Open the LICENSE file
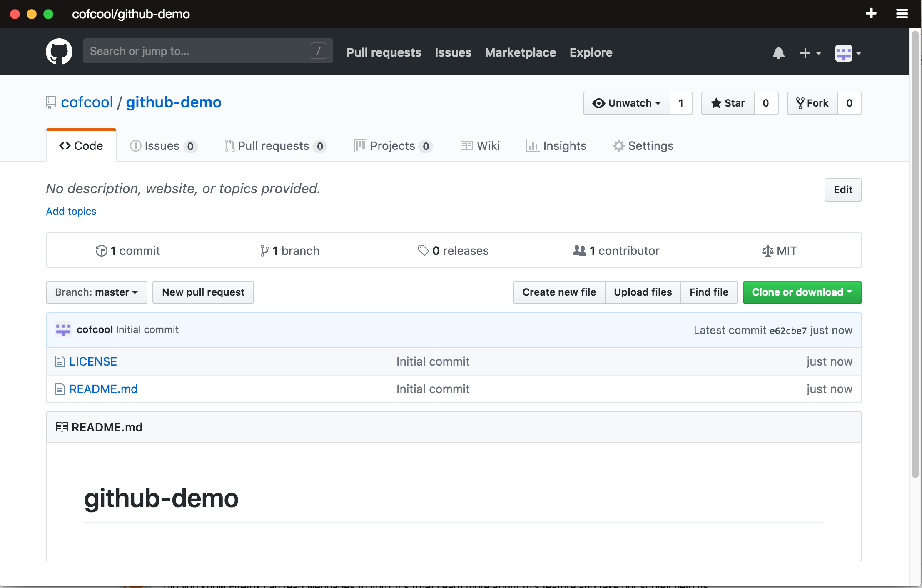This screenshot has height=588, width=922. click(x=93, y=361)
